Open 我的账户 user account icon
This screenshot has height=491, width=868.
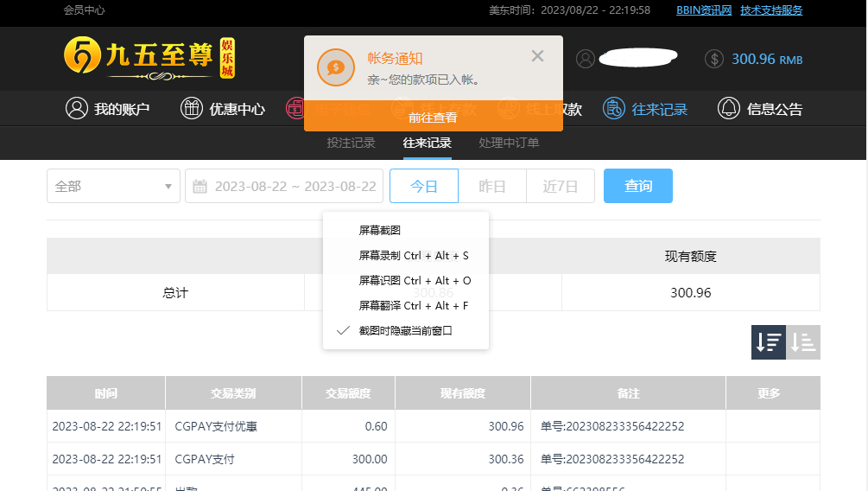(77, 108)
